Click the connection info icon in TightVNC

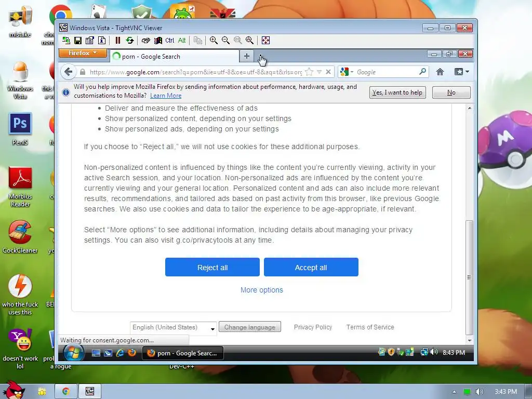[102, 41]
